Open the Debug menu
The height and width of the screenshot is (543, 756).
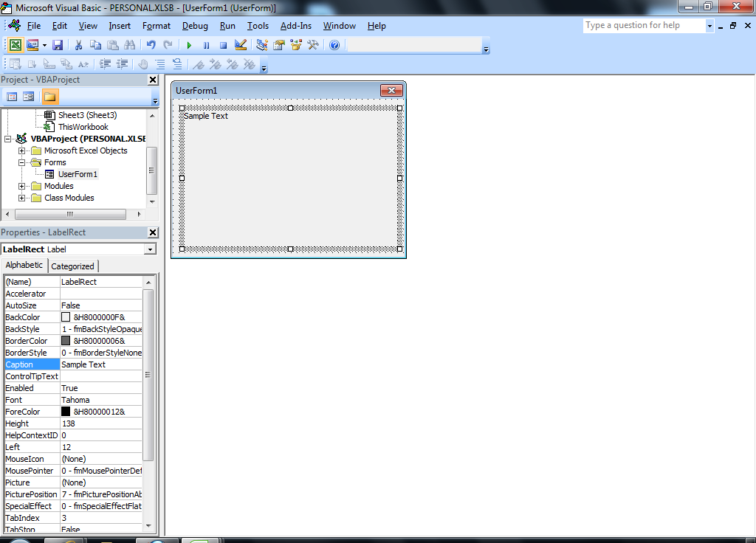point(195,26)
